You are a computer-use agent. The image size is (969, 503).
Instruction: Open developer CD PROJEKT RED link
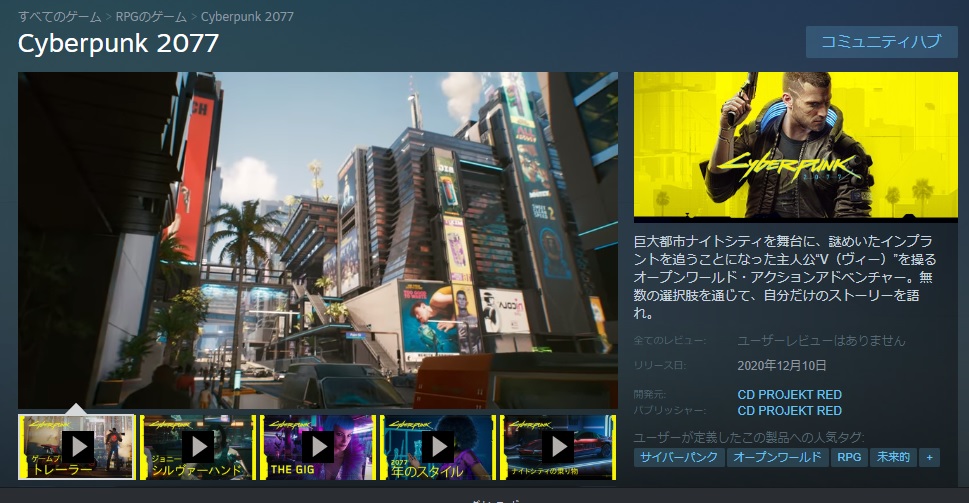(x=789, y=394)
